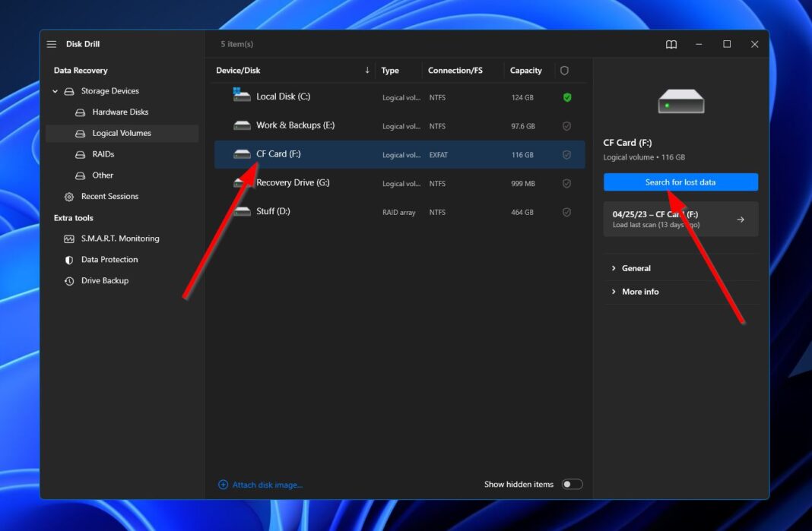
Task: Click the CF Card drive illustration
Action: [680, 100]
